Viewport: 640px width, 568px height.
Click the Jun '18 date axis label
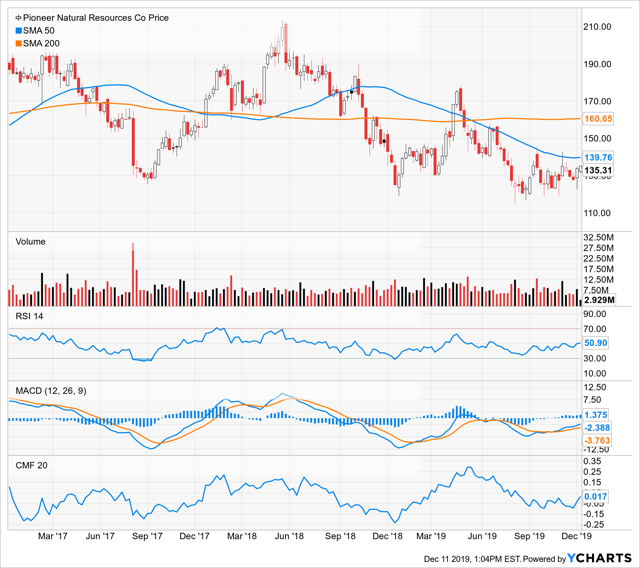[x=289, y=536]
